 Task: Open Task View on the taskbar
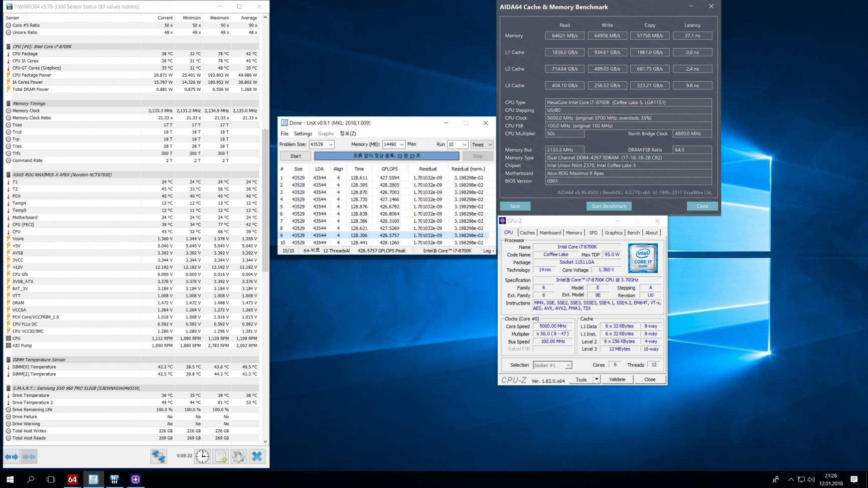[x=51, y=479]
